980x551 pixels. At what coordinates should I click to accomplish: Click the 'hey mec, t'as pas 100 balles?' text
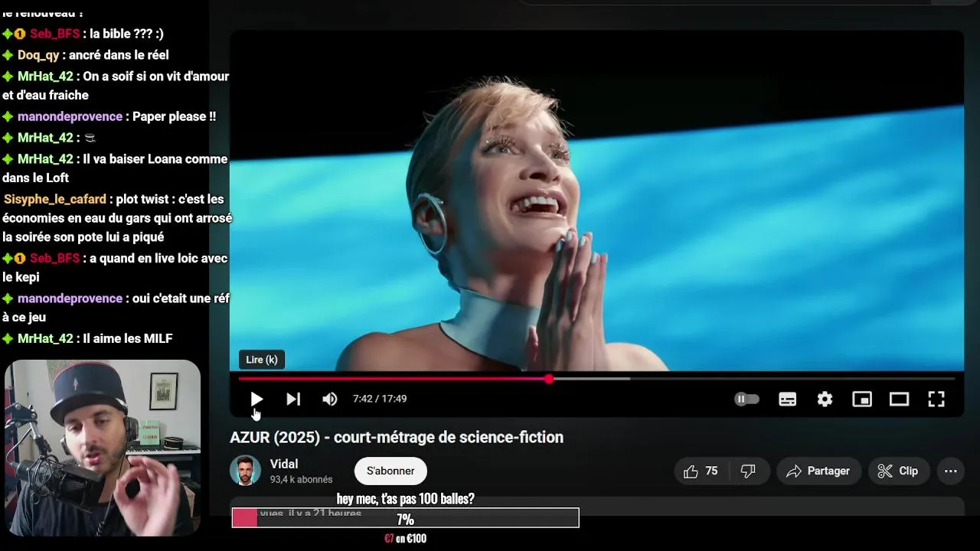405,499
